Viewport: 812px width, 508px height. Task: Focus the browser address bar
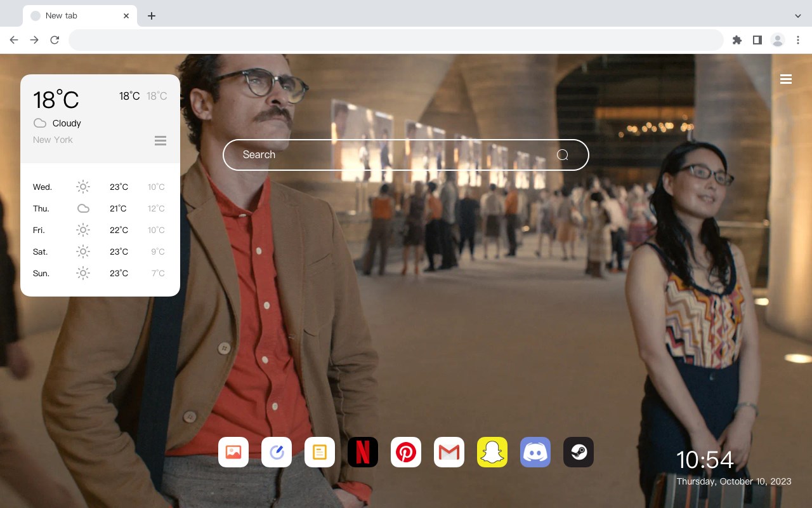point(396,40)
